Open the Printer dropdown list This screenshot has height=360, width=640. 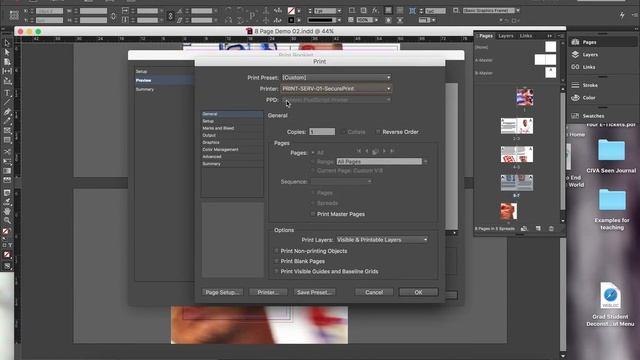click(336, 89)
